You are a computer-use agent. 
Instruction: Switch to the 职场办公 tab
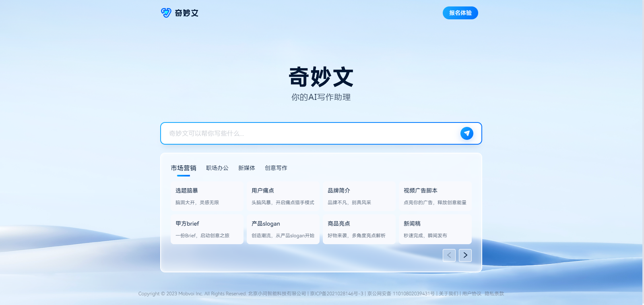click(x=217, y=168)
